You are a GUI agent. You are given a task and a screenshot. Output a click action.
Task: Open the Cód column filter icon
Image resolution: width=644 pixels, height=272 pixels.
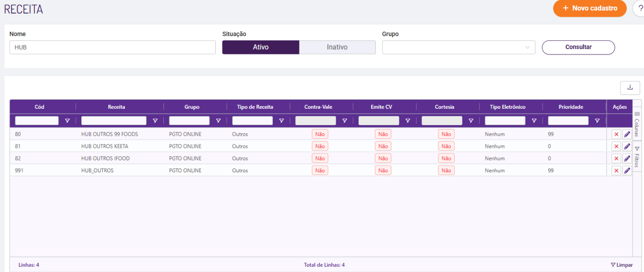[x=67, y=121]
